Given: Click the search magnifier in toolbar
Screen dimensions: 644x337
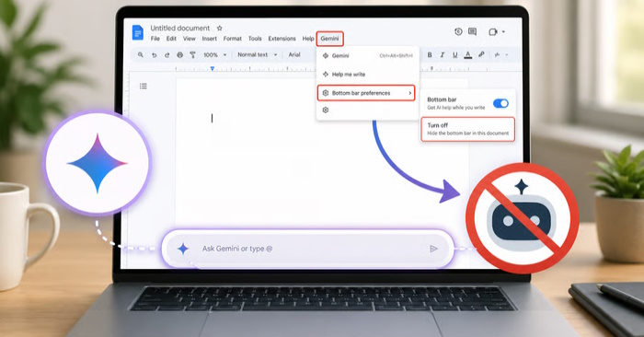Looking at the screenshot, I should pos(141,54).
